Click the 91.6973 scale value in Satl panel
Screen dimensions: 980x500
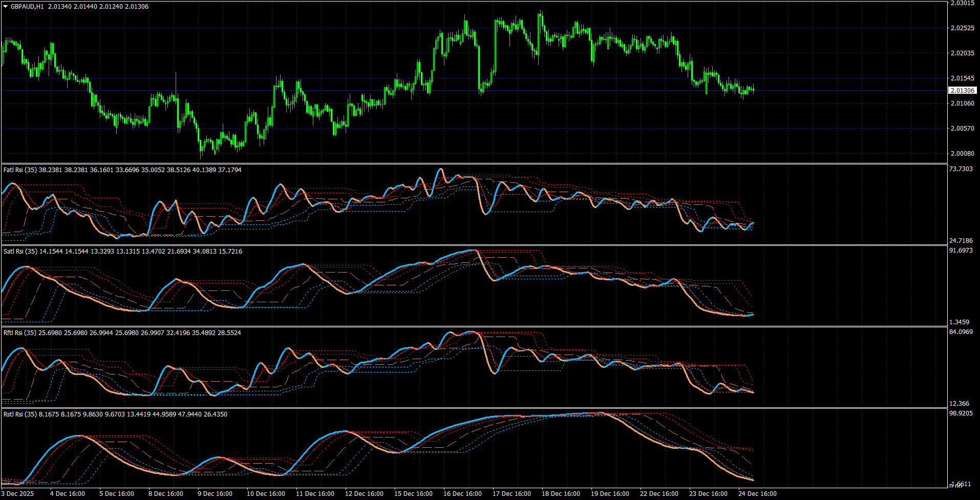pyautogui.click(x=961, y=251)
